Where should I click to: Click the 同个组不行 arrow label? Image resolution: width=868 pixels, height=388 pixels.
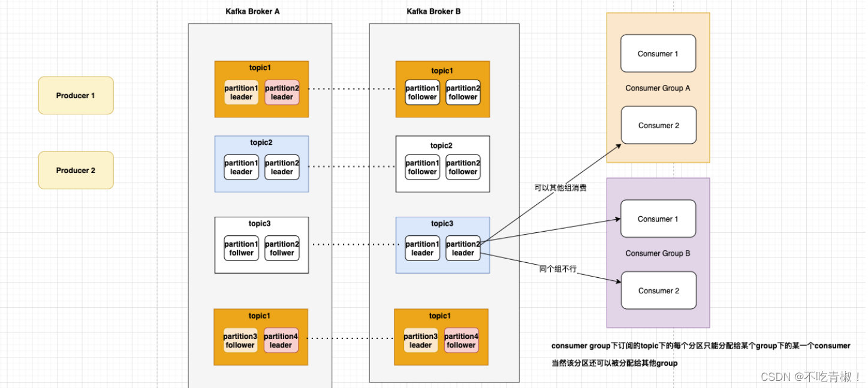pos(557,269)
